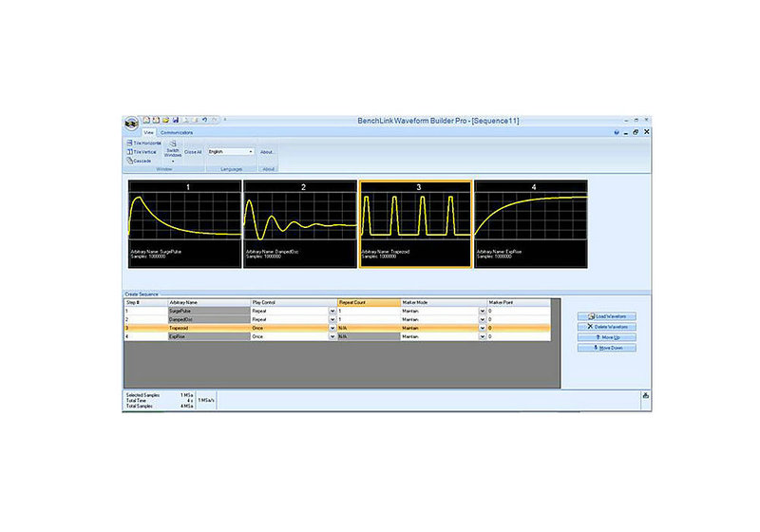This screenshot has width=760, height=532.
Task: Click the help icon at ribbon right
Action: point(617,132)
